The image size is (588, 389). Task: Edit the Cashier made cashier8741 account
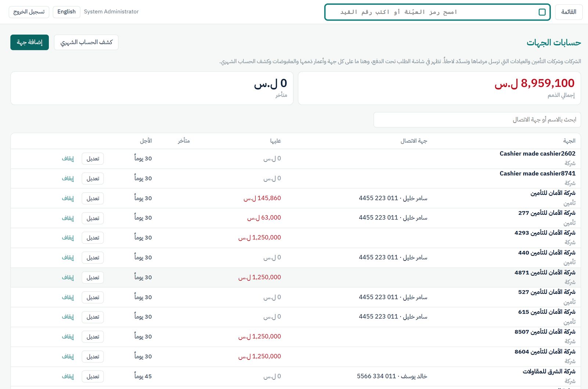93,178
